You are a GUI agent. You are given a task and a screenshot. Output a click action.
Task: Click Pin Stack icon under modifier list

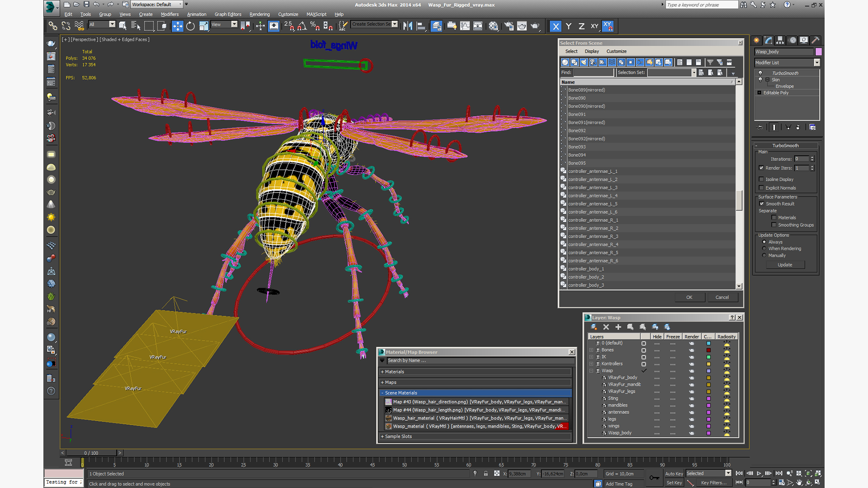pyautogui.click(x=759, y=127)
